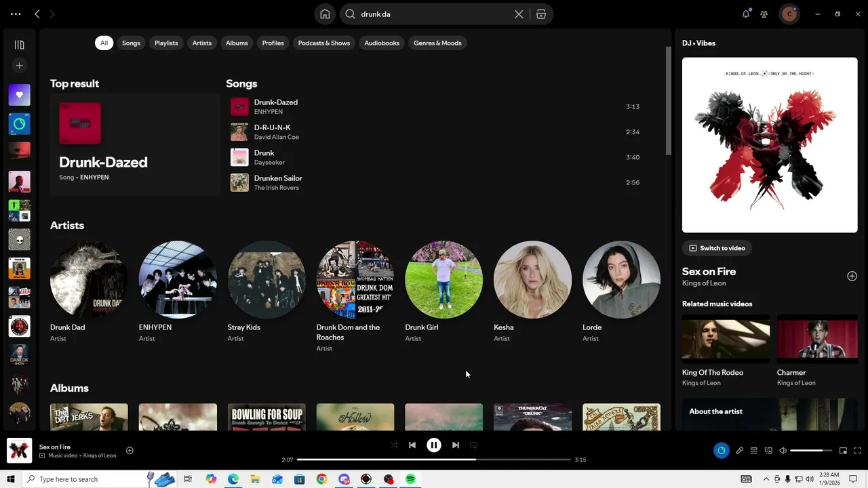Add Sex on Fire to library in right panel

tap(852, 276)
